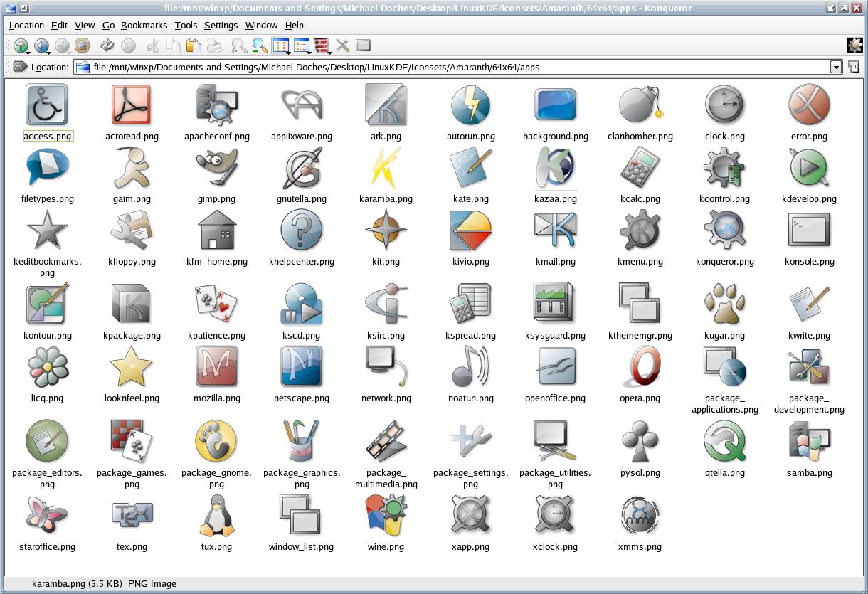The height and width of the screenshot is (594, 868).
Task: Select the noatun.png music note icon
Action: (470, 367)
